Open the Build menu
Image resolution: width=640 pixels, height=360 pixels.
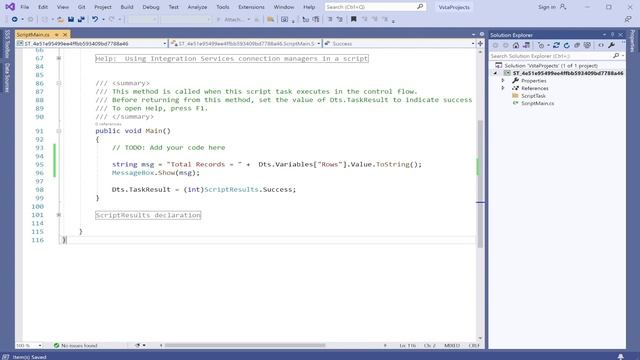point(127,7)
